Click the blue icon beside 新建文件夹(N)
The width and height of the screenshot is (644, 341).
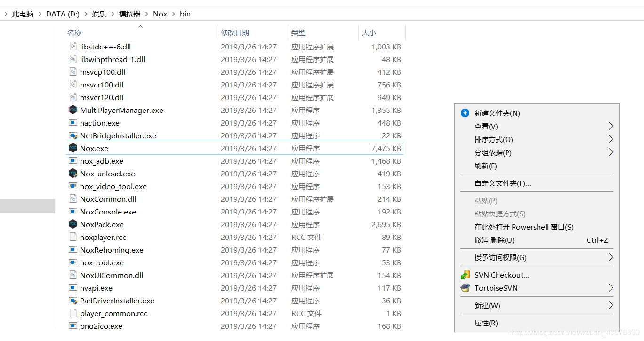click(x=465, y=113)
